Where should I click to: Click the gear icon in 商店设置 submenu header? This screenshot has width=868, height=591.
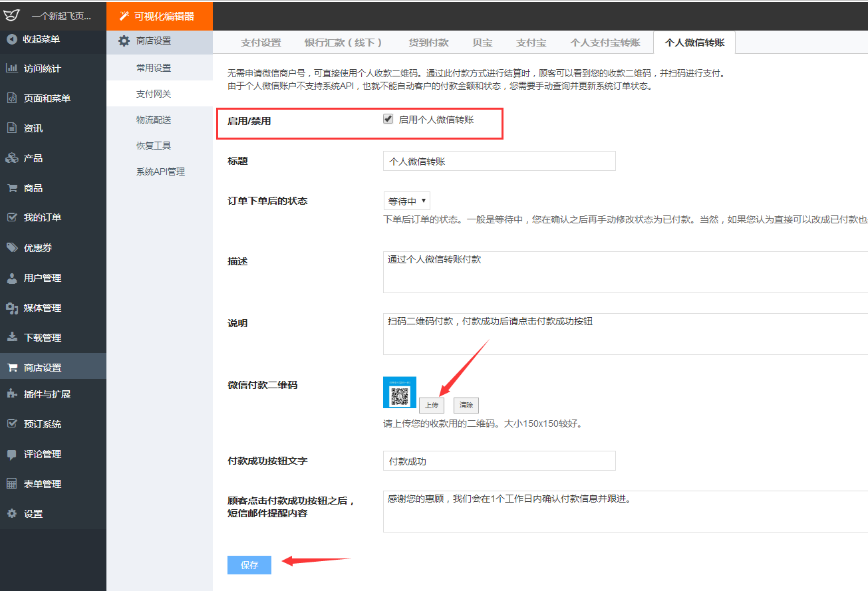tap(124, 41)
